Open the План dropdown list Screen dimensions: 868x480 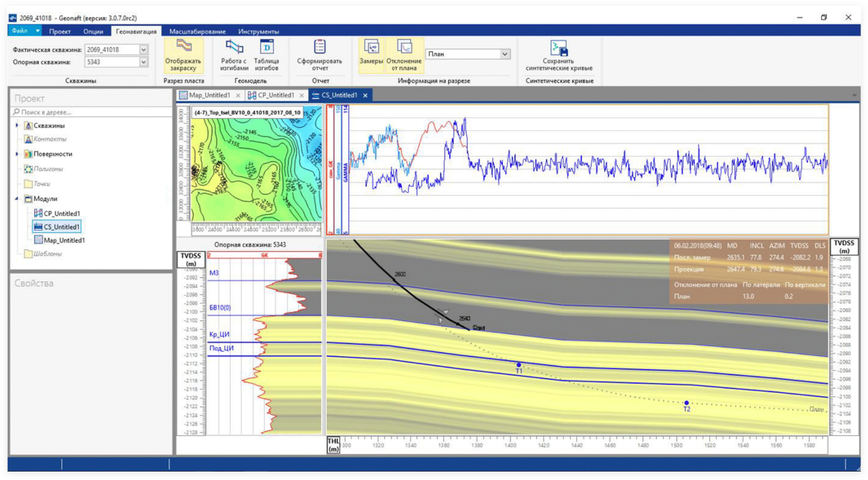tap(504, 54)
